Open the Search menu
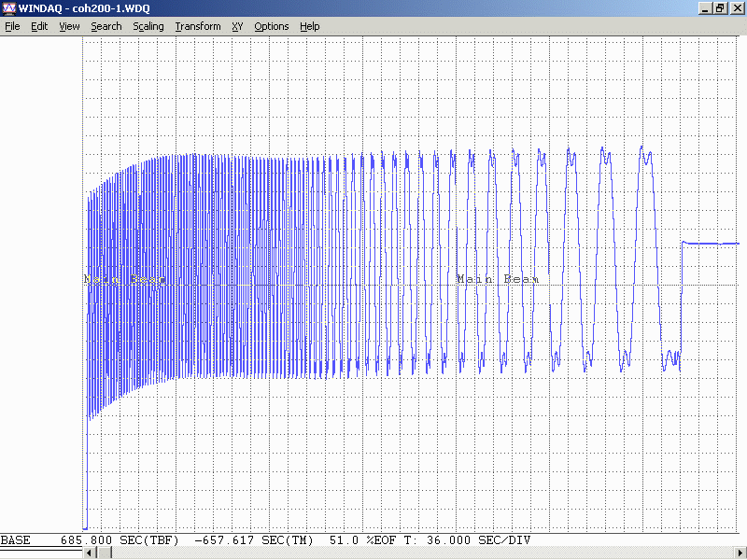747x560 pixels. (106, 26)
